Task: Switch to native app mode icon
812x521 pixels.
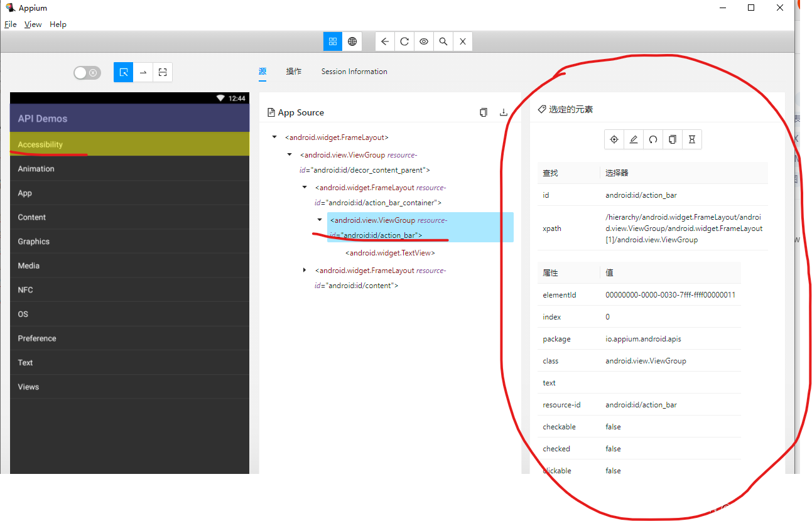Action: pyautogui.click(x=333, y=41)
